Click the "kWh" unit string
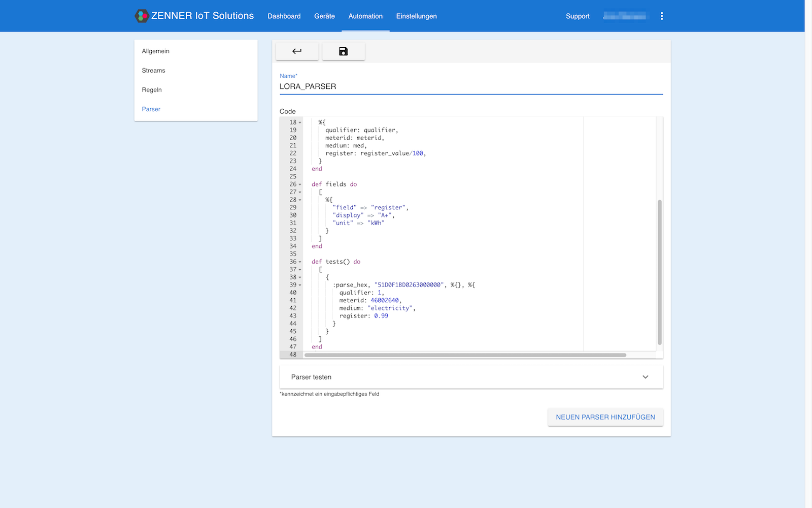Viewport: 812px width, 508px height. pos(376,223)
